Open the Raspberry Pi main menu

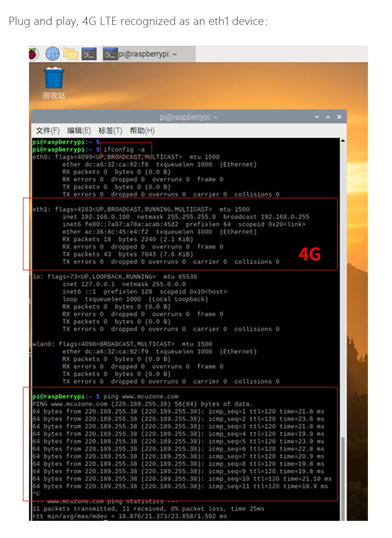click(33, 54)
